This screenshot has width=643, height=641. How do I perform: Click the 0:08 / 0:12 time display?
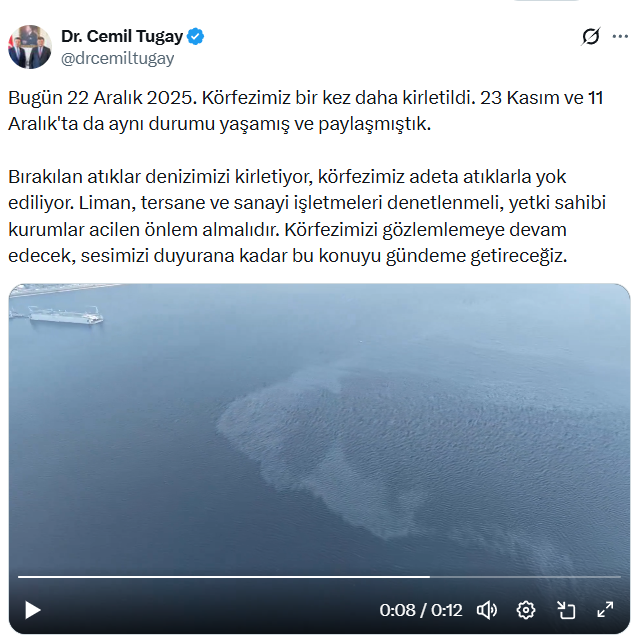[x=421, y=610]
